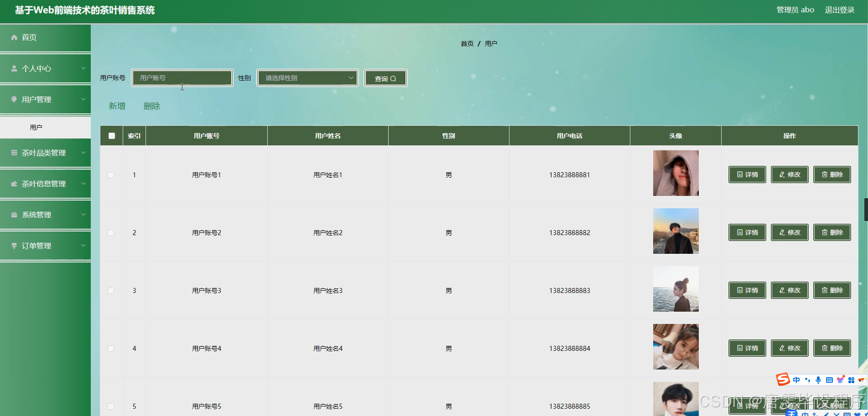Open 详情 for 用户账号3
The height and width of the screenshot is (416, 868).
pyautogui.click(x=747, y=290)
